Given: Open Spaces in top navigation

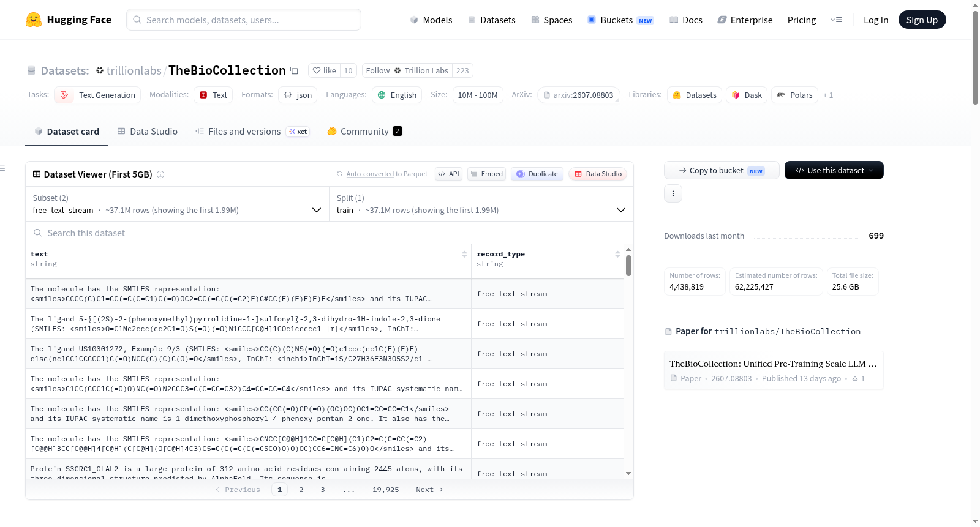Looking at the screenshot, I should [551, 20].
